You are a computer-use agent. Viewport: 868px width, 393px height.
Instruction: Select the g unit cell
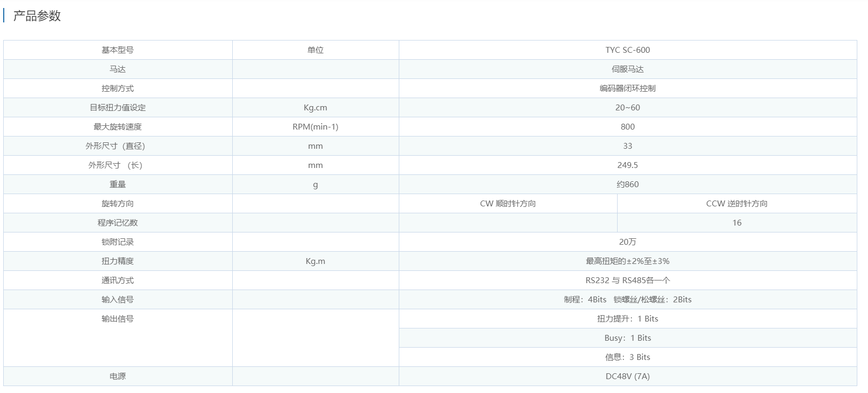[x=315, y=185]
